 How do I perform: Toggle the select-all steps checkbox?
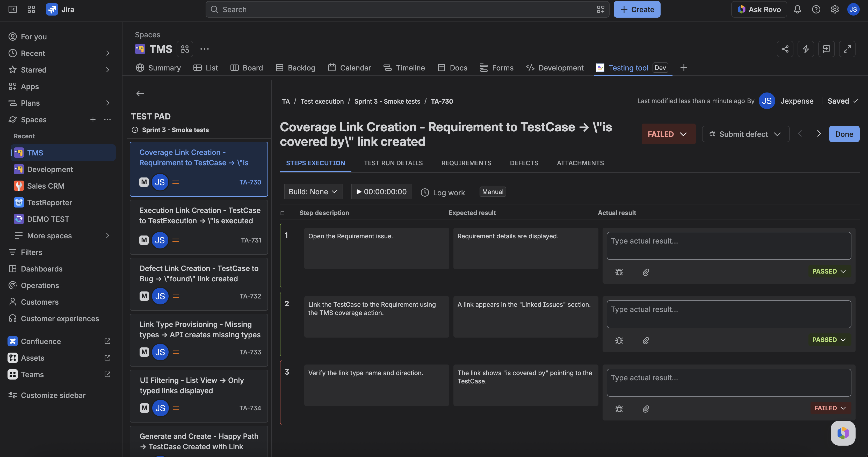pyautogui.click(x=282, y=213)
